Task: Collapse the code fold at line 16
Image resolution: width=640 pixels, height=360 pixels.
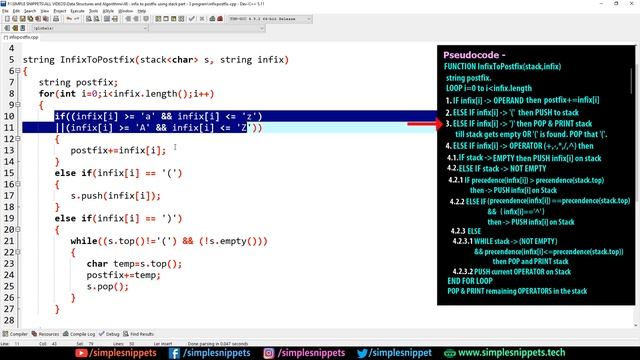Action: 18,184
